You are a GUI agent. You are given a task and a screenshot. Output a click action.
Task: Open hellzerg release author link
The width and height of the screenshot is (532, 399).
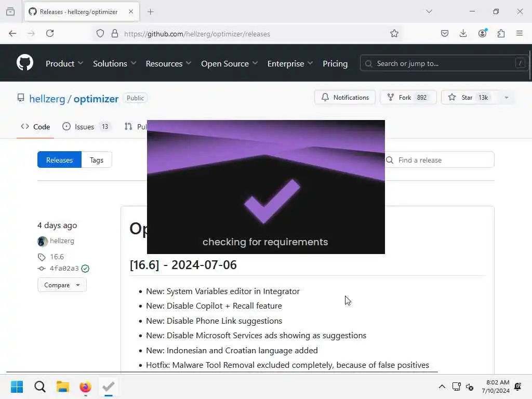(x=62, y=241)
